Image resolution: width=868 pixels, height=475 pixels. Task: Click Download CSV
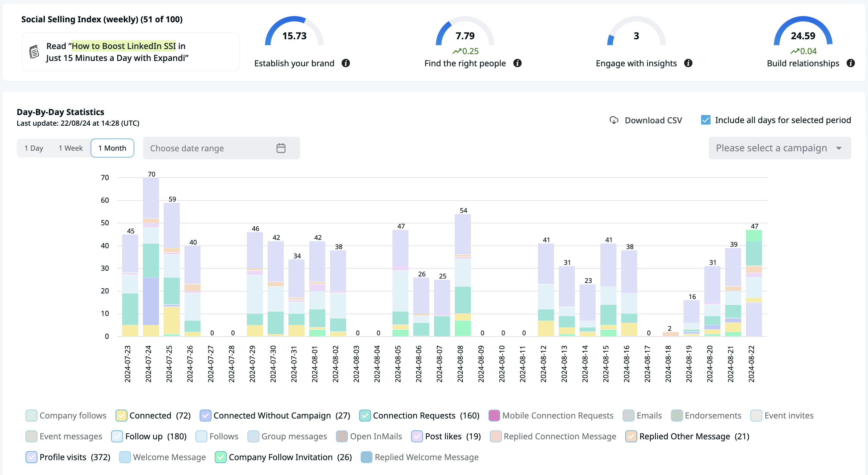(653, 120)
